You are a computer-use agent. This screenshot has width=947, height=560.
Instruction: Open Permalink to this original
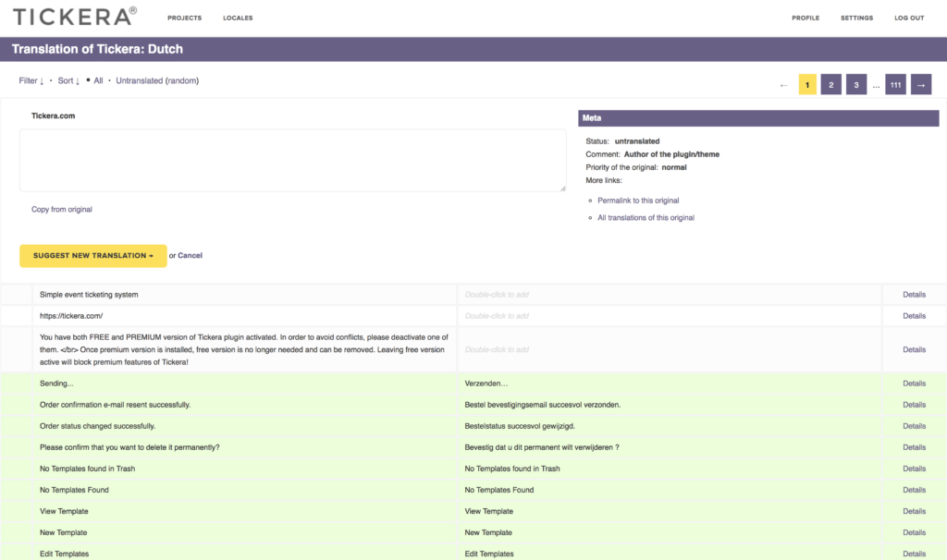coord(638,201)
